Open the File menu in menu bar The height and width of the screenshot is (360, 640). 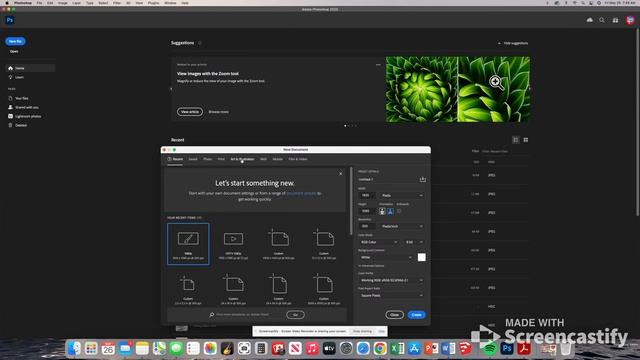click(39, 3)
